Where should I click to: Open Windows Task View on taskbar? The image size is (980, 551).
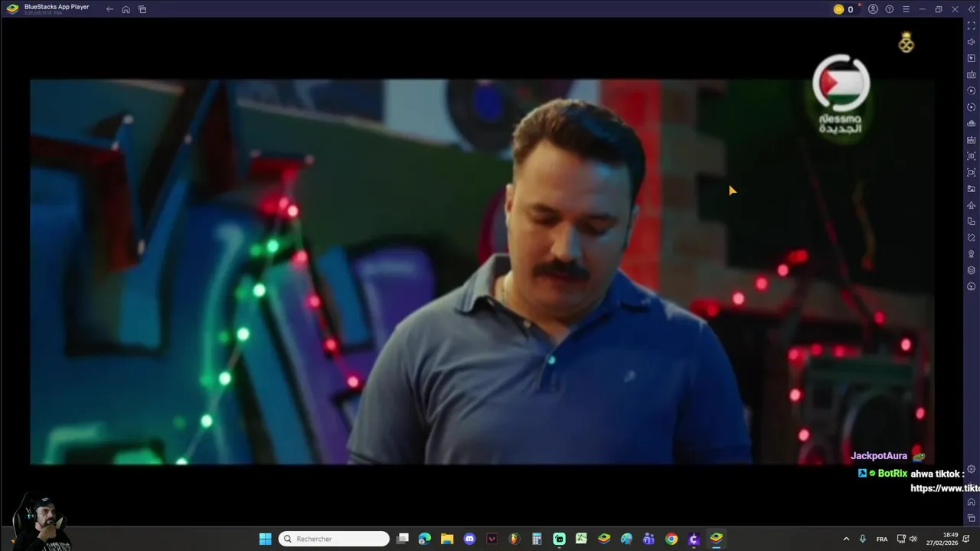click(x=403, y=539)
